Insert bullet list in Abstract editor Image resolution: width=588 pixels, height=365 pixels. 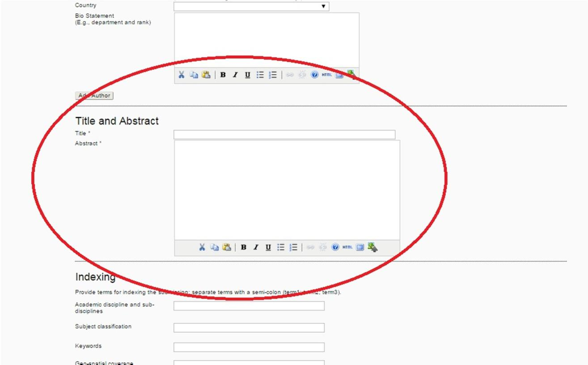[281, 247]
